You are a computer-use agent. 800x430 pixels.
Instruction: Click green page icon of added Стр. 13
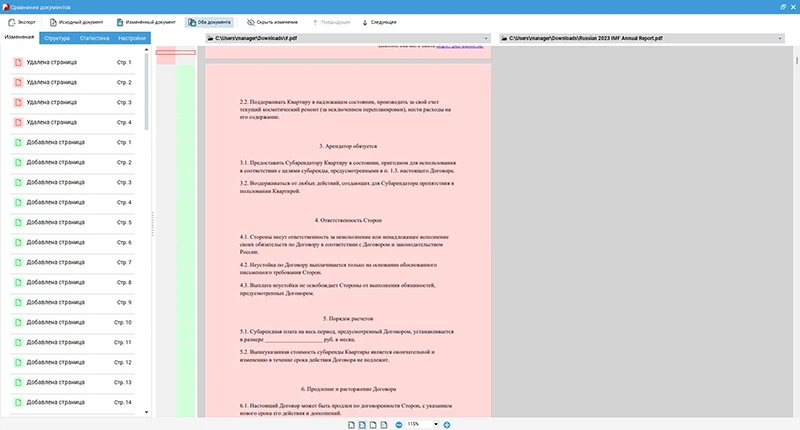(x=18, y=382)
